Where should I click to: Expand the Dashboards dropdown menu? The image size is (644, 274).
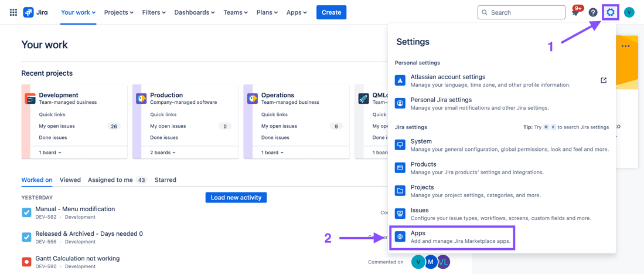coord(194,12)
